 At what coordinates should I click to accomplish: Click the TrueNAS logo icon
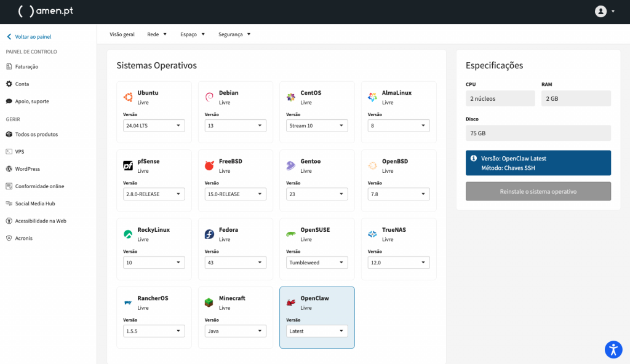(x=372, y=234)
